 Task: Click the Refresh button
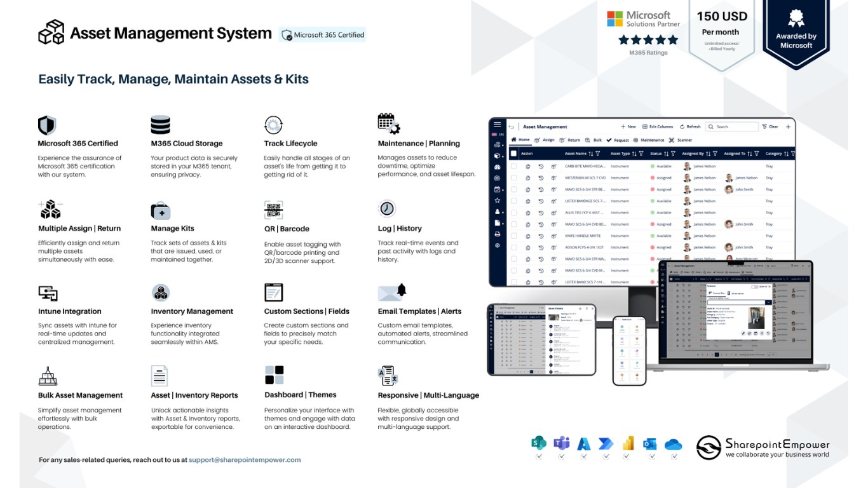(690, 126)
